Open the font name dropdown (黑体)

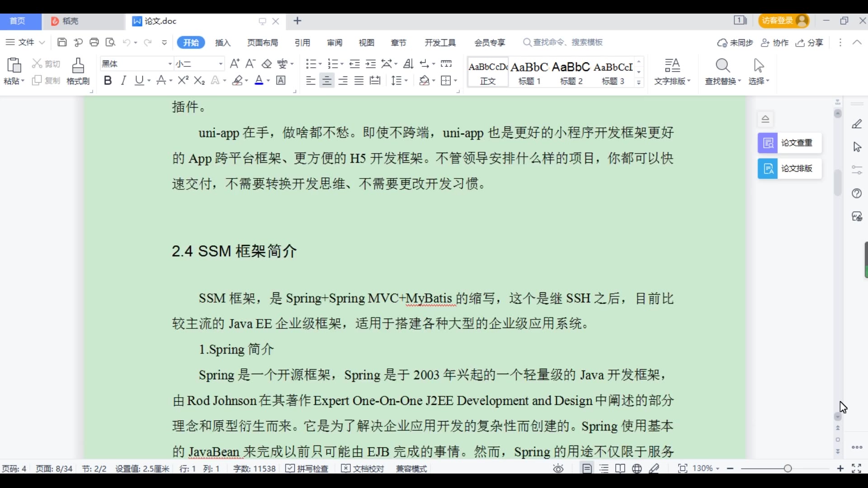click(x=170, y=64)
